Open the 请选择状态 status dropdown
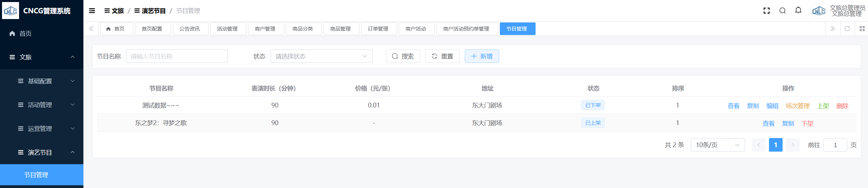The width and height of the screenshot is (868, 188). click(x=321, y=56)
